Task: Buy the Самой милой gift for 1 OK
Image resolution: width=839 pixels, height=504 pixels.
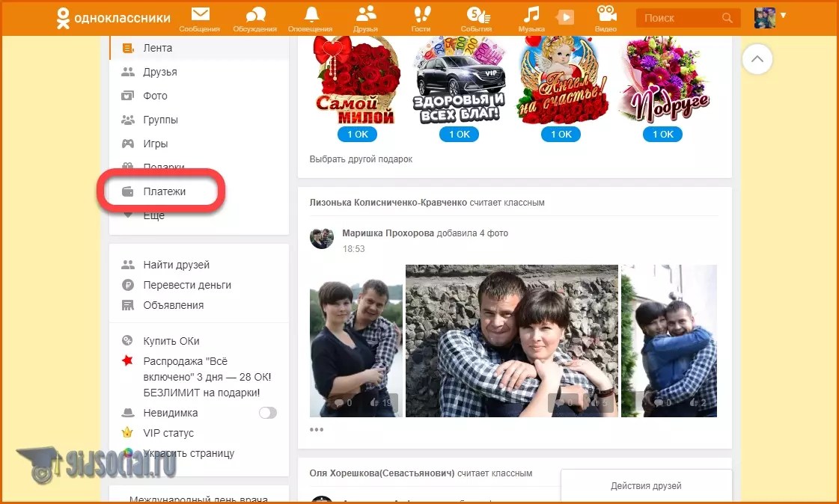Action: [357, 135]
